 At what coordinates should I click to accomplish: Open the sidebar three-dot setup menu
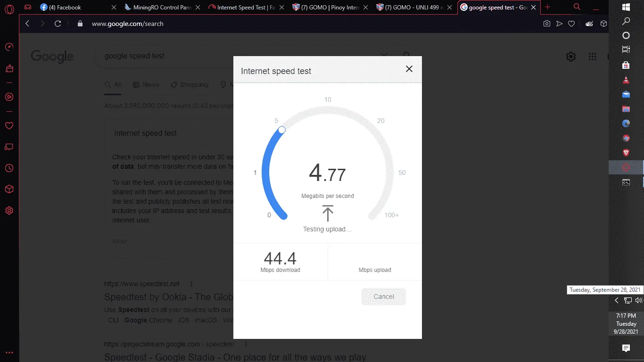(x=9, y=353)
